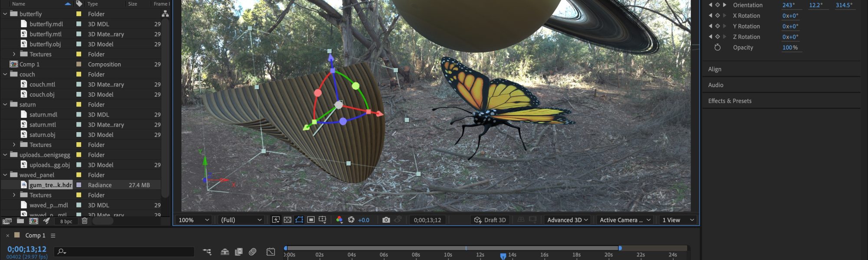Open the Align panel

pos(714,69)
